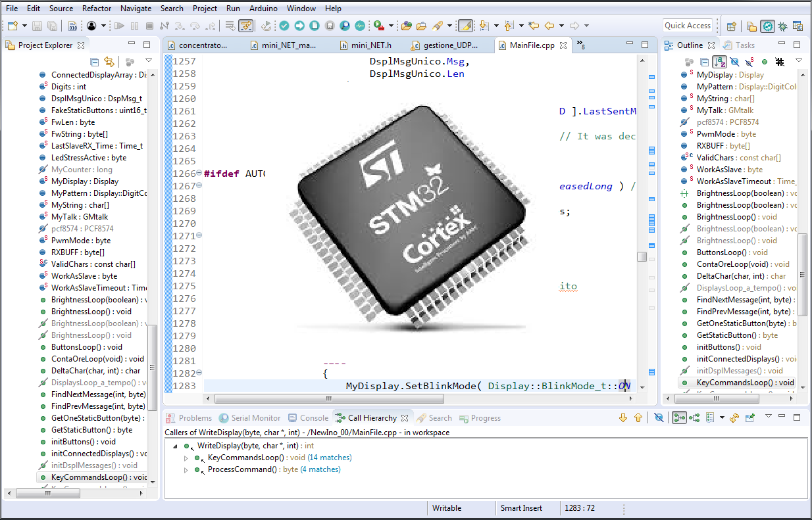812x520 pixels.
Task: Open the serial plotter pulse icon
Action: click(x=360, y=26)
